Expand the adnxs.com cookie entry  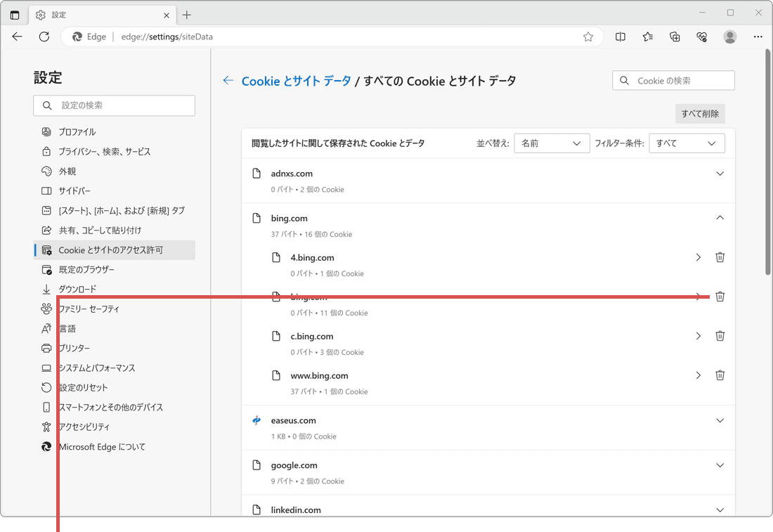(720, 173)
